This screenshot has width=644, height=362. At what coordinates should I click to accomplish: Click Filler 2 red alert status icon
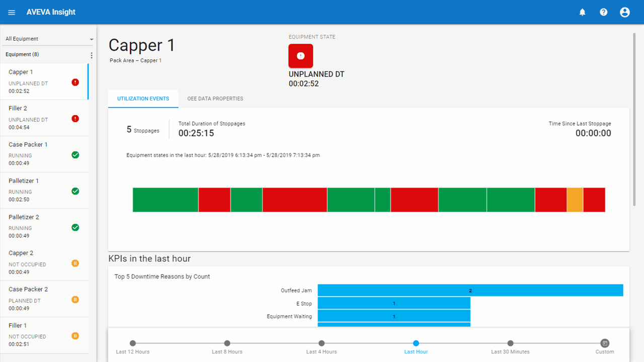[x=75, y=119]
